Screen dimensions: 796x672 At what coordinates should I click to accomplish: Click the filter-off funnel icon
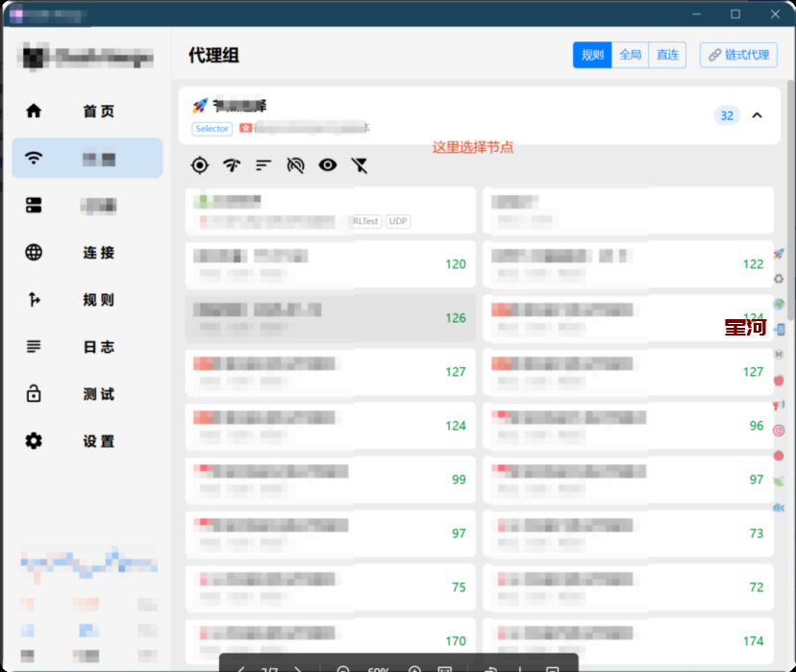click(360, 165)
